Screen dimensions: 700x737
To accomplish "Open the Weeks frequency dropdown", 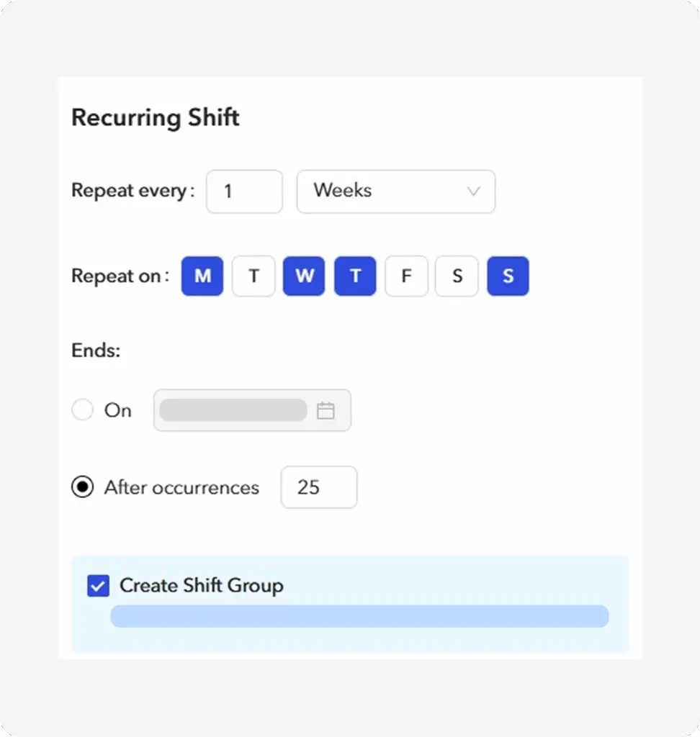I will click(395, 191).
